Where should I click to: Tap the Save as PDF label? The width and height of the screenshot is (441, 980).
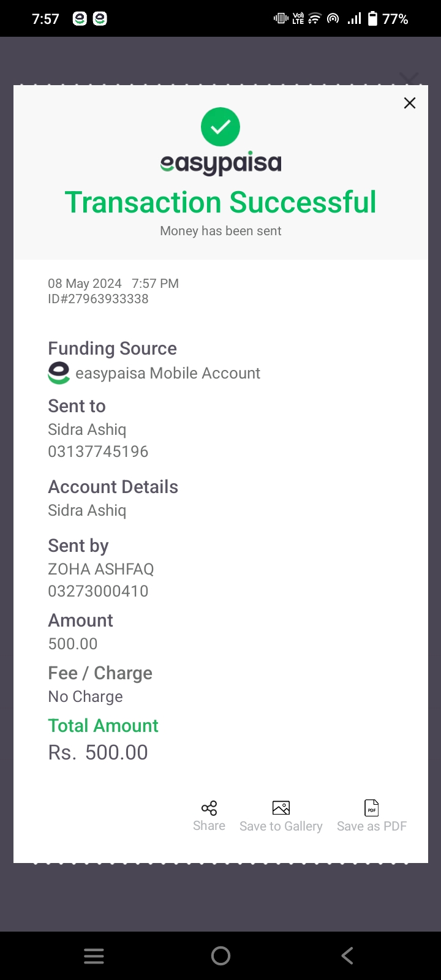point(372,826)
